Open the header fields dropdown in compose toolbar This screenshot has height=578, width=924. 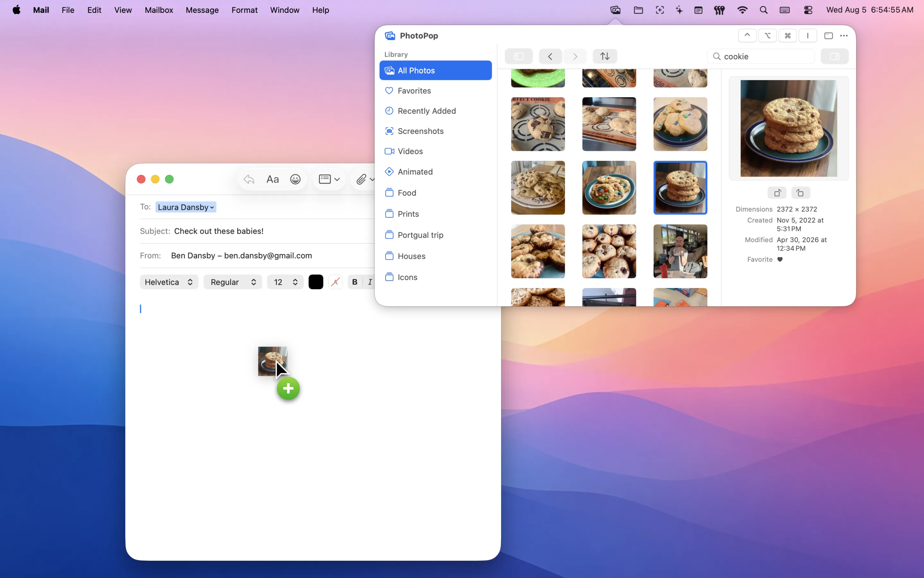[329, 179]
